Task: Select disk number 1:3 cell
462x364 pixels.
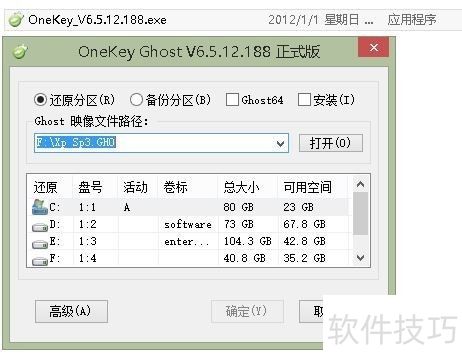Action: click(x=88, y=241)
